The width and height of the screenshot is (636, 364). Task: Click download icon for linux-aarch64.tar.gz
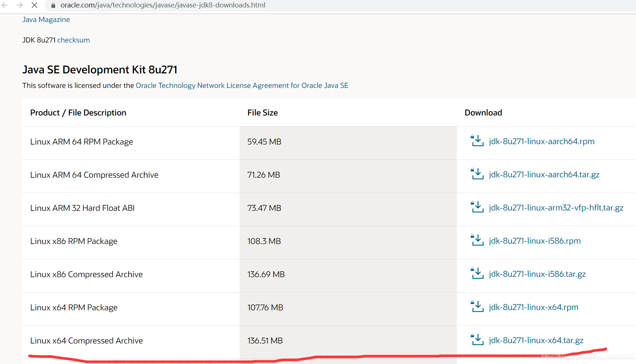477,174
